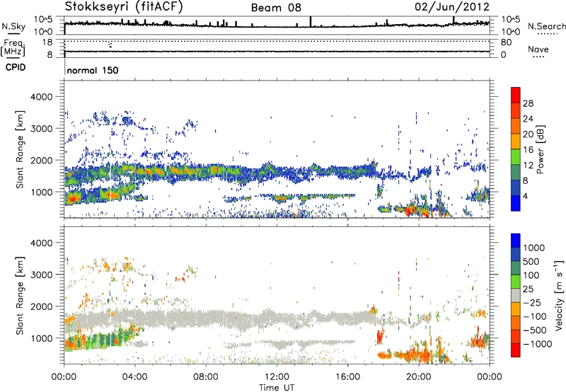Click the '2000' tick on the velocity panel axis
566x392 pixels.
click(41, 306)
